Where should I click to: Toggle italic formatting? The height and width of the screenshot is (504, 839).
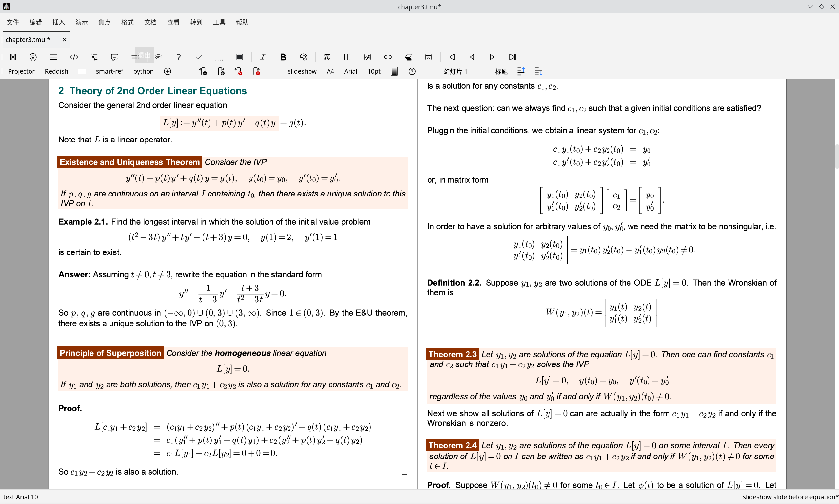(x=262, y=57)
